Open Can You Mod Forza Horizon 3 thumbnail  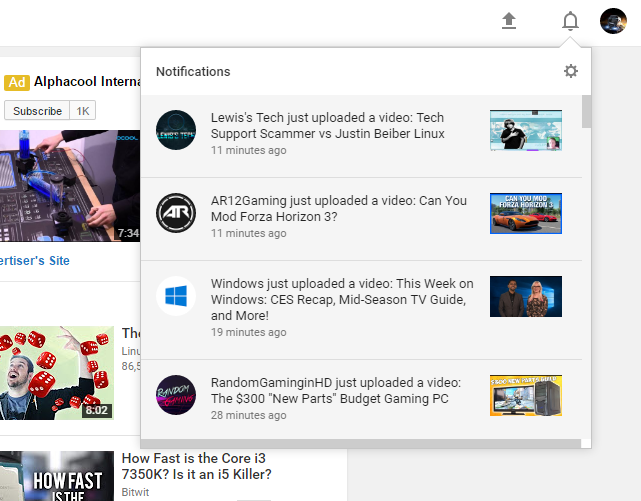point(526,213)
